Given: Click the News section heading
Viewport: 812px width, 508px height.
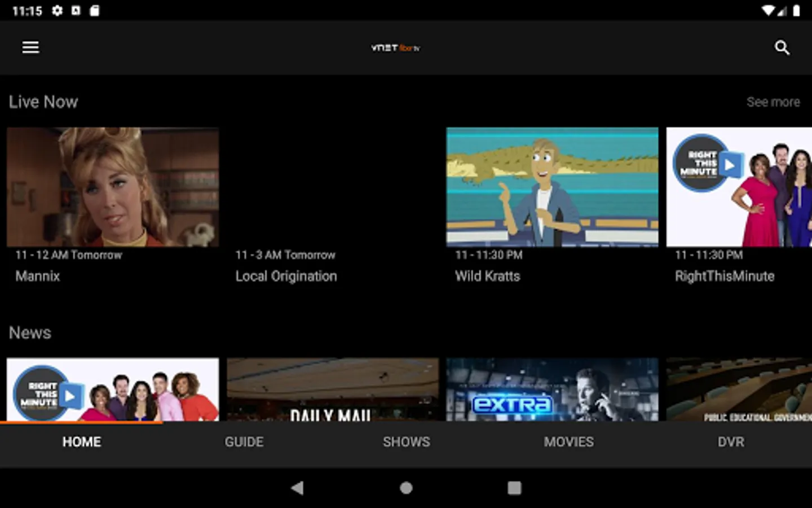Looking at the screenshot, I should (30, 333).
